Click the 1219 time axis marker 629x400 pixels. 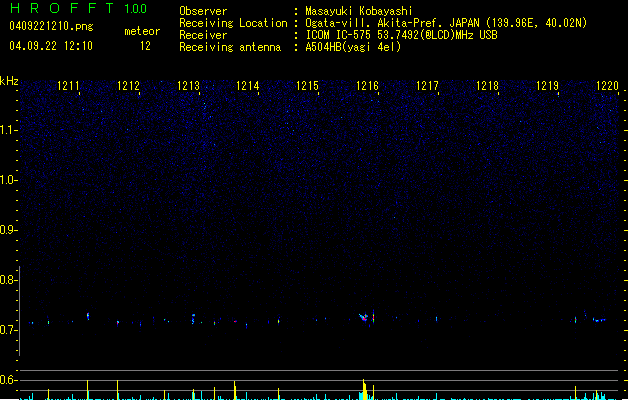pyautogui.click(x=547, y=86)
